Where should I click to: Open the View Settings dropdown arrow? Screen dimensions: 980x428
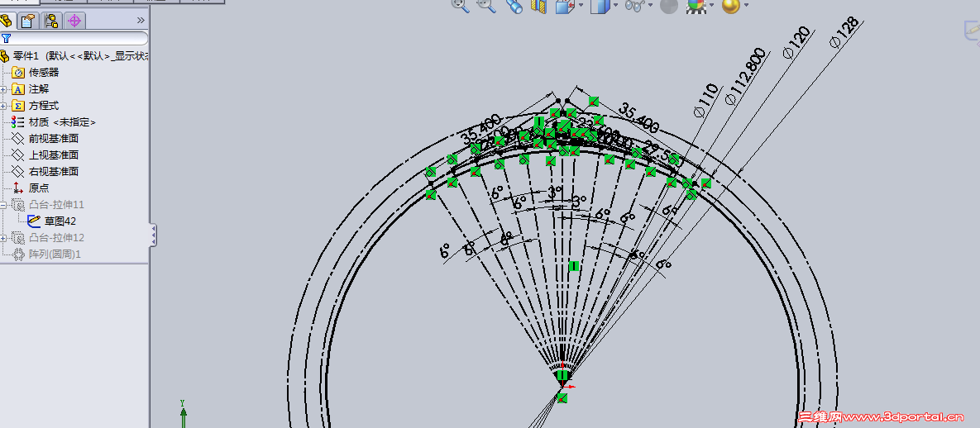coord(746,6)
